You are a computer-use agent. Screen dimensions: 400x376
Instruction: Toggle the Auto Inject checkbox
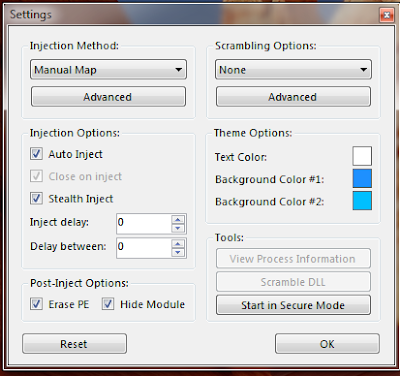click(x=36, y=154)
